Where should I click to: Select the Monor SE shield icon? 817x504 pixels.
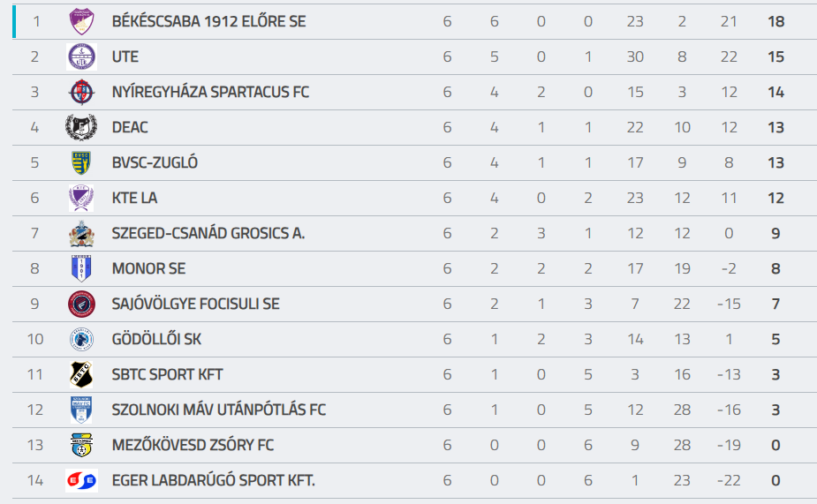(81, 268)
